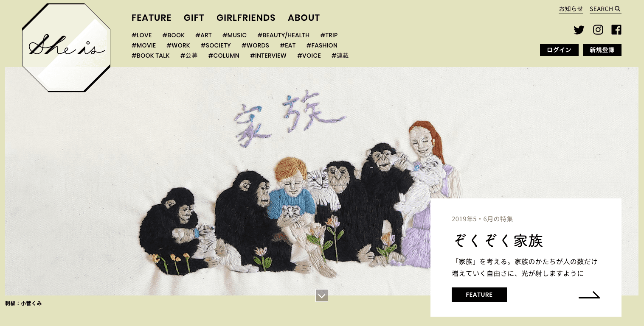Click the SEARCH magnifier link

605,9
